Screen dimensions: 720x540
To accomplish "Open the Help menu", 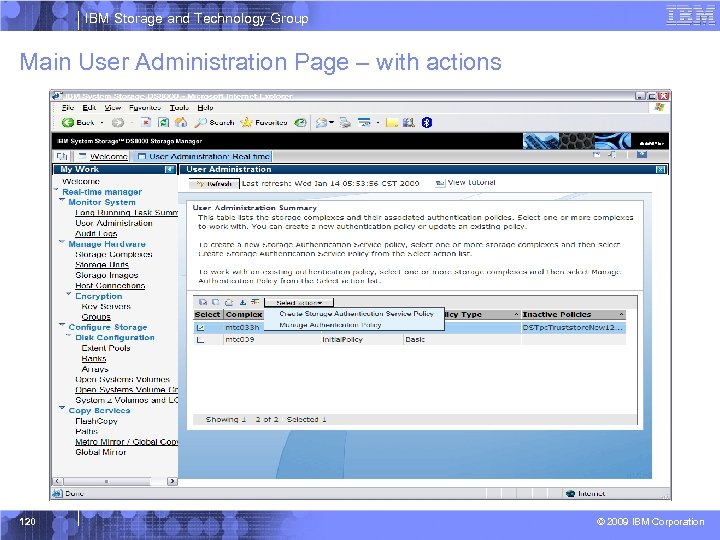I will [x=205, y=107].
